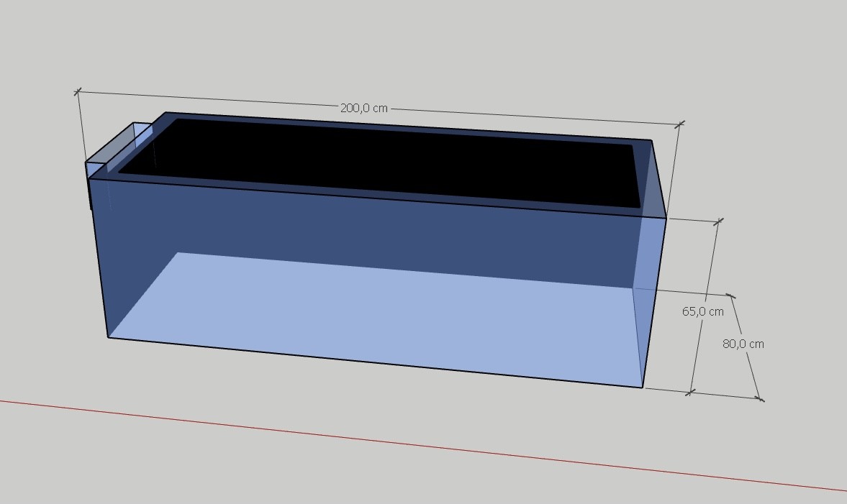Select the left vertical front edge of tank
This screenshot has width=847, height=504.
(x=99, y=259)
